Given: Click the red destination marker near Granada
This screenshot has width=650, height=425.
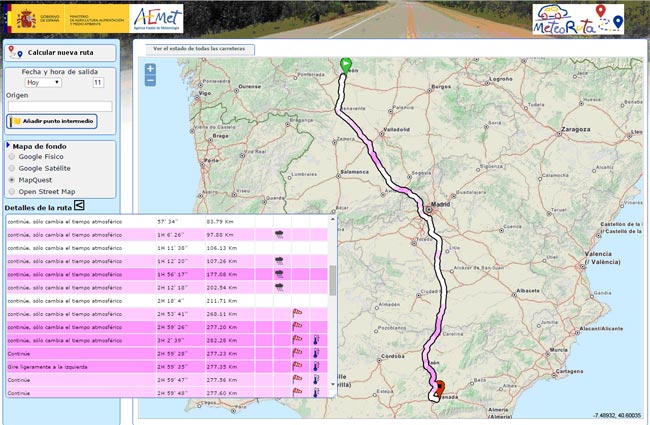Looking at the screenshot, I should pyautogui.click(x=439, y=389).
